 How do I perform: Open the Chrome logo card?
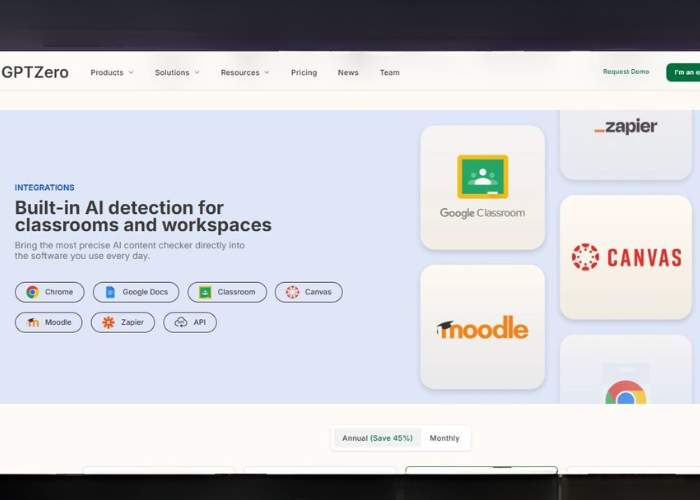click(626, 370)
